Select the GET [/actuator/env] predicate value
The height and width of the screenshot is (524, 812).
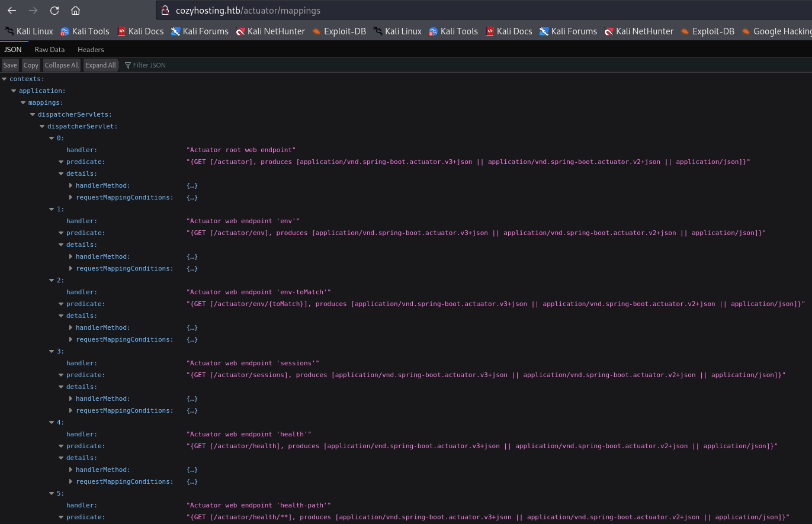tap(476, 233)
